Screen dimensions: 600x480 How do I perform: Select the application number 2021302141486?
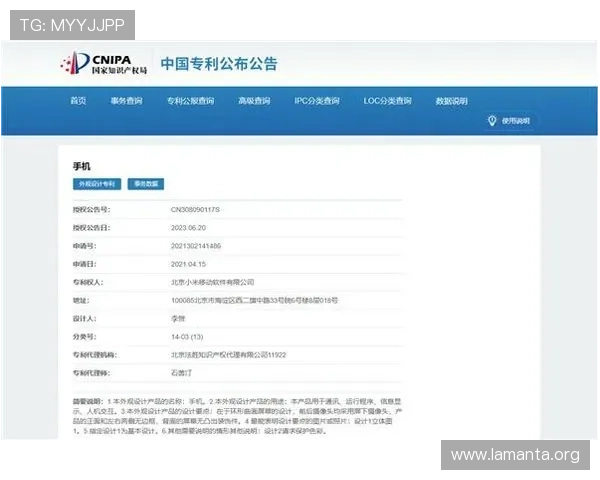(x=196, y=246)
